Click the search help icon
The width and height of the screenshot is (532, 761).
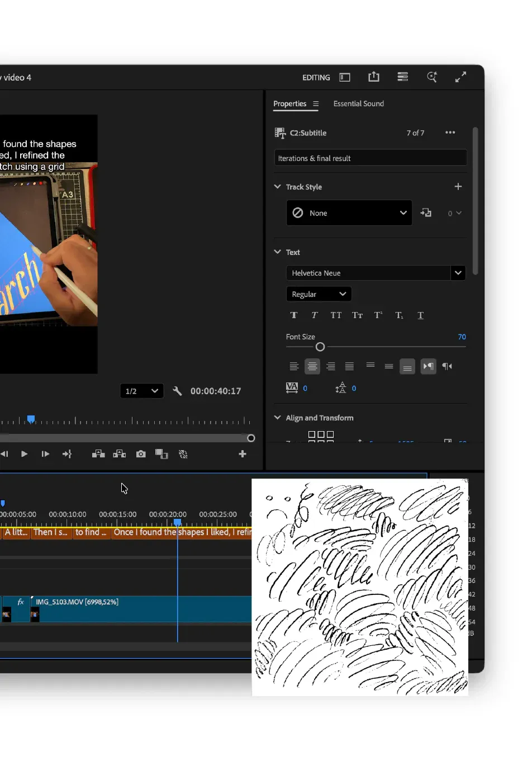pos(432,77)
